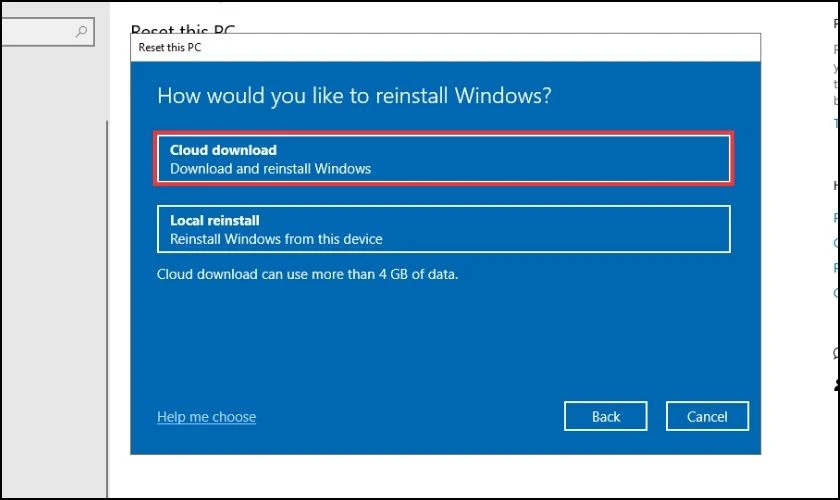This screenshot has width=840, height=500.
Task: Click the search magnifier icon in Settings
Action: click(x=81, y=32)
